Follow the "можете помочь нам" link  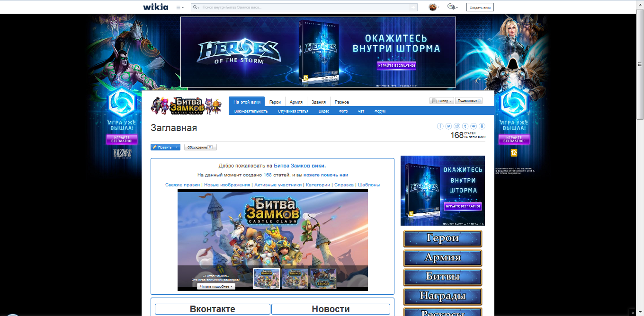[326, 175]
